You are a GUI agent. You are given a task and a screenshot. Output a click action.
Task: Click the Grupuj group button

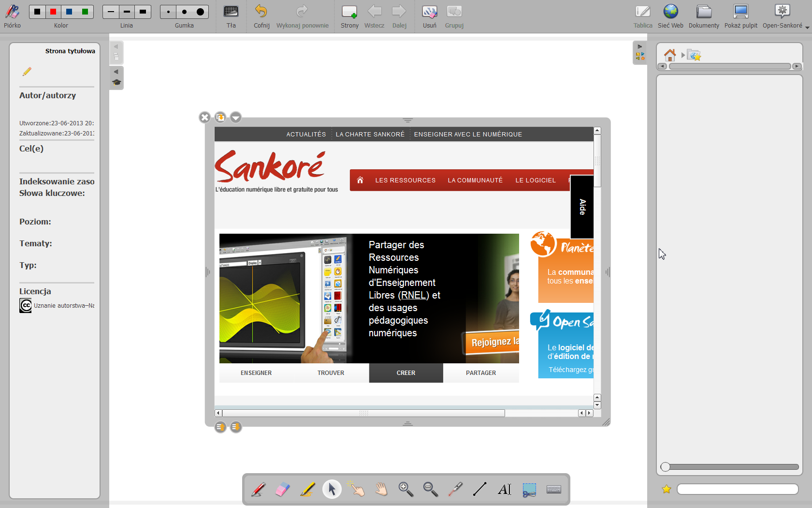454,16
